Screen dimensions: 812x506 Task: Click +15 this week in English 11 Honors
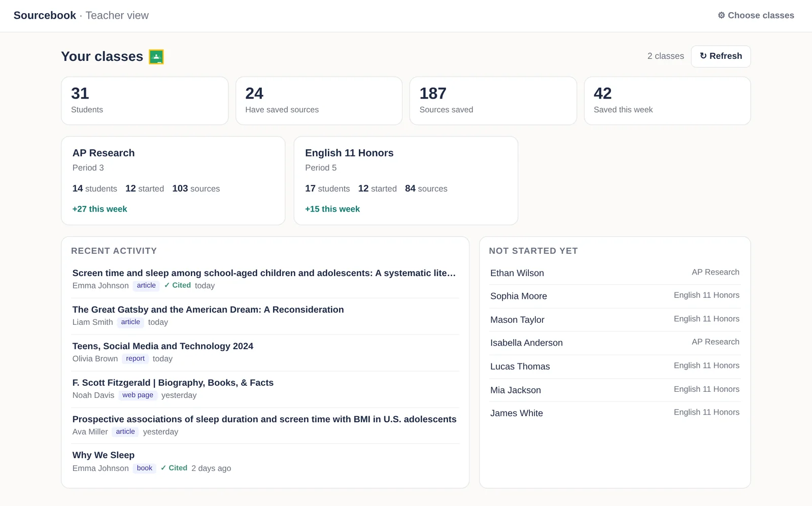(332, 209)
